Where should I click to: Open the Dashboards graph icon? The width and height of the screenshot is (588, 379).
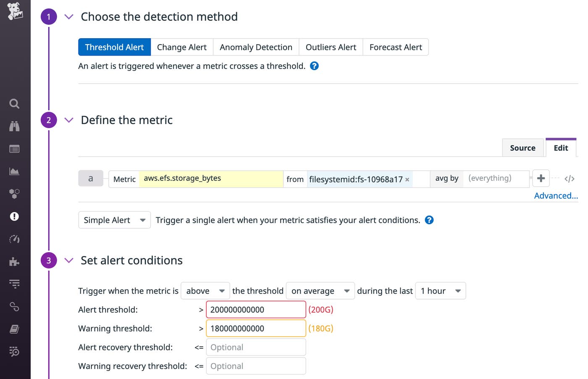14,171
